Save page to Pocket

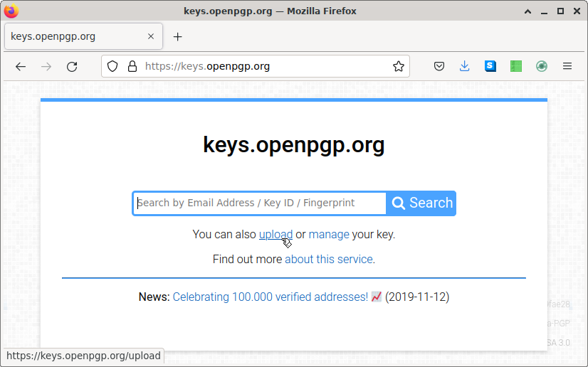(439, 66)
